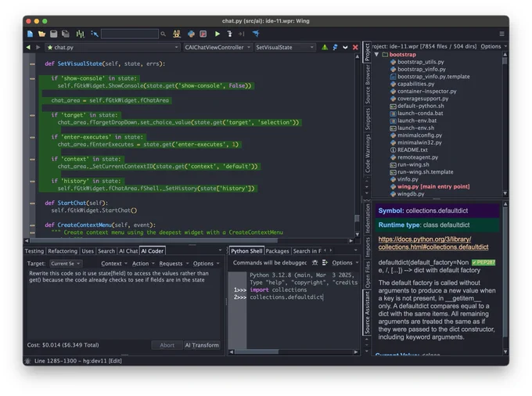Image resolution: width=532 pixels, height=396 pixels.
Task: Close chat.py with the red X
Action: coord(355,47)
